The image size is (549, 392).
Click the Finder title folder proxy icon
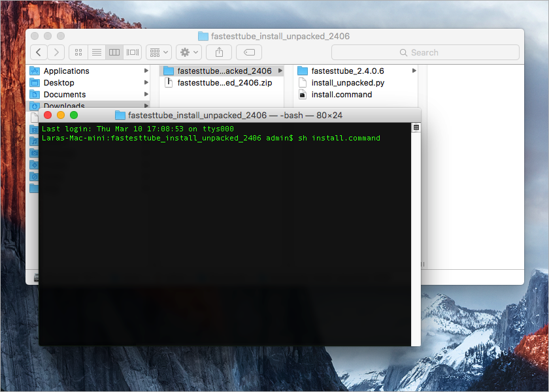point(203,36)
